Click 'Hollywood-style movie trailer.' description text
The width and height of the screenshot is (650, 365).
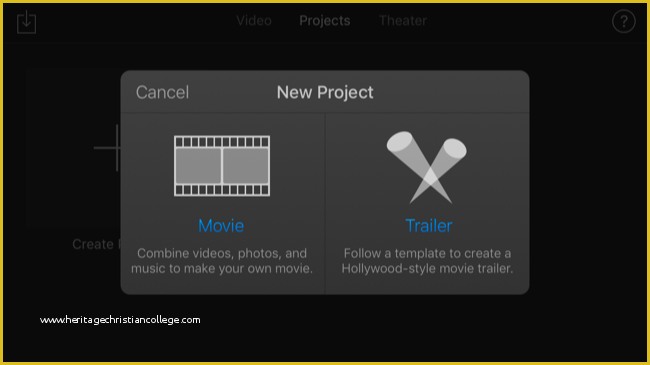coord(427,268)
